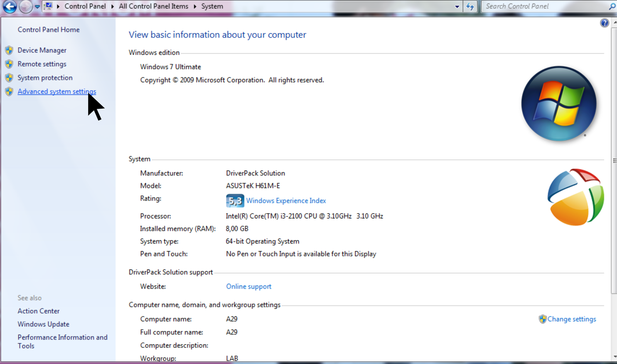Click workgroup value 'LAB'
This screenshot has height=364, width=617.
coord(232,358)
